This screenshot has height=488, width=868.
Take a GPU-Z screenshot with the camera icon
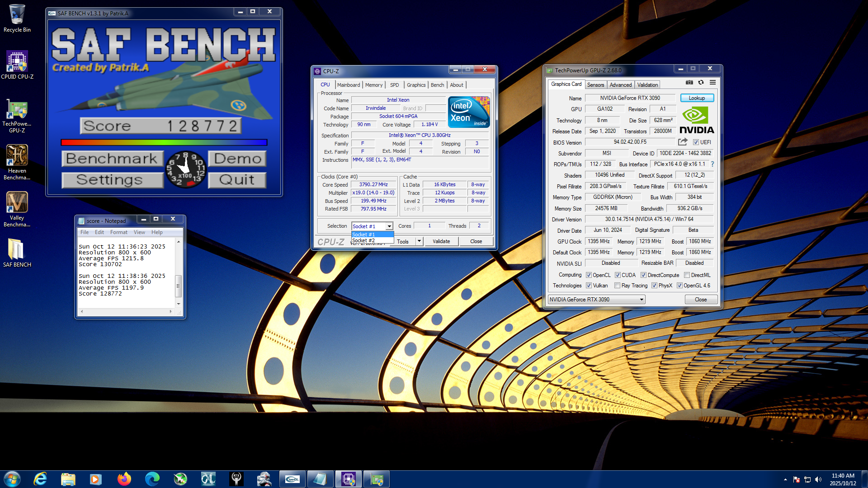pyautogui.click(x=689, y=82)
